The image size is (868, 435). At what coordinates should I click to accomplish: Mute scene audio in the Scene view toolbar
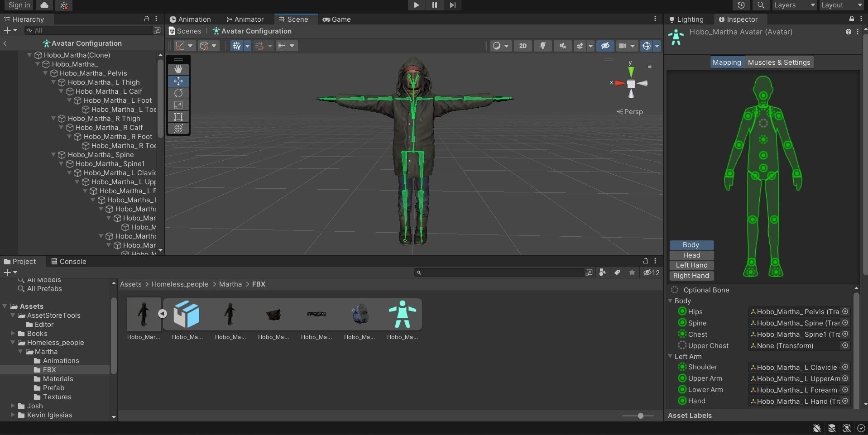562,46
